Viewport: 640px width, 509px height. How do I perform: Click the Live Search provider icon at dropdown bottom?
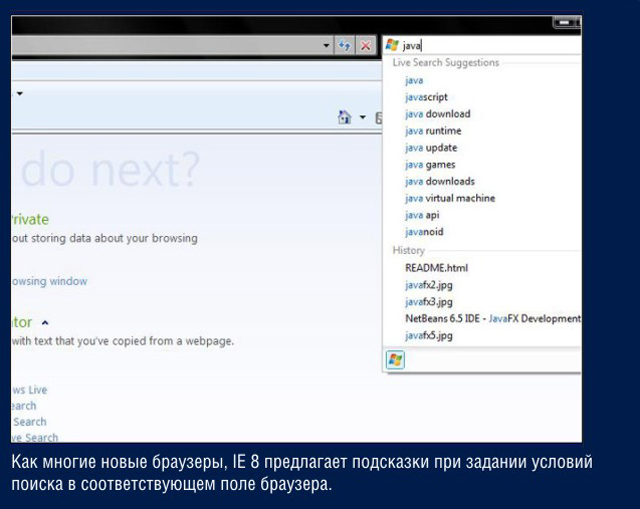click(395, 360)
